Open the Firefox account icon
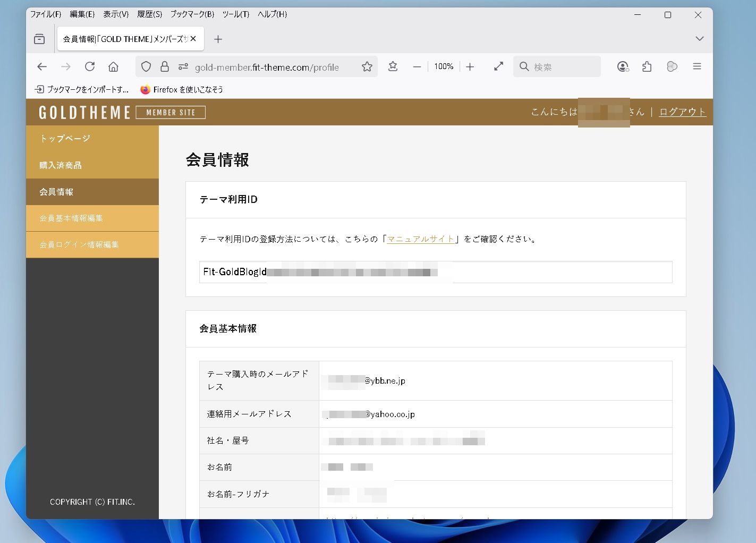Screen dimensions: 756x543 (x=623, y=66)
